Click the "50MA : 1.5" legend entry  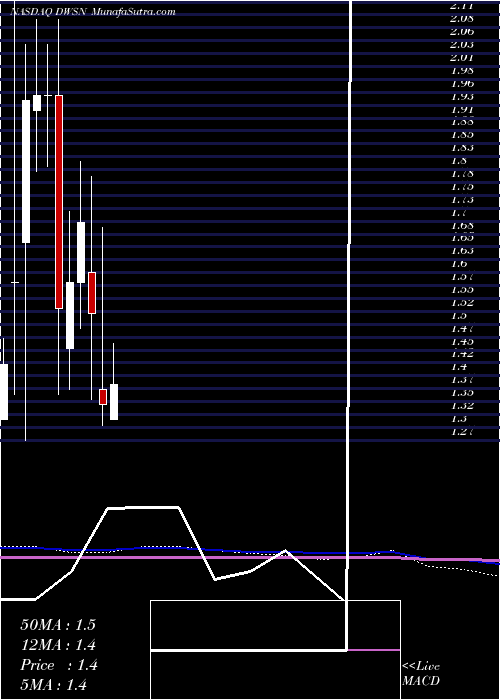coord(58,625)
